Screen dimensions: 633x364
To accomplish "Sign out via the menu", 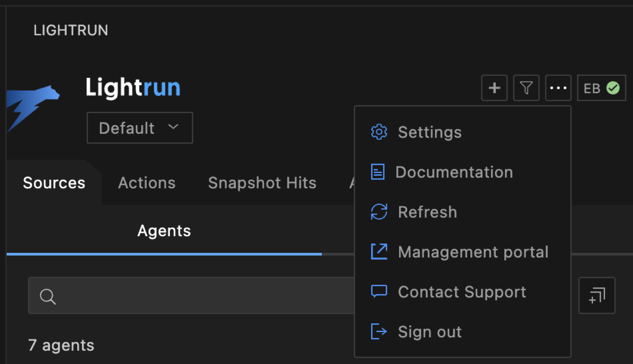I will pyautogui.click(x=429, y=332).
